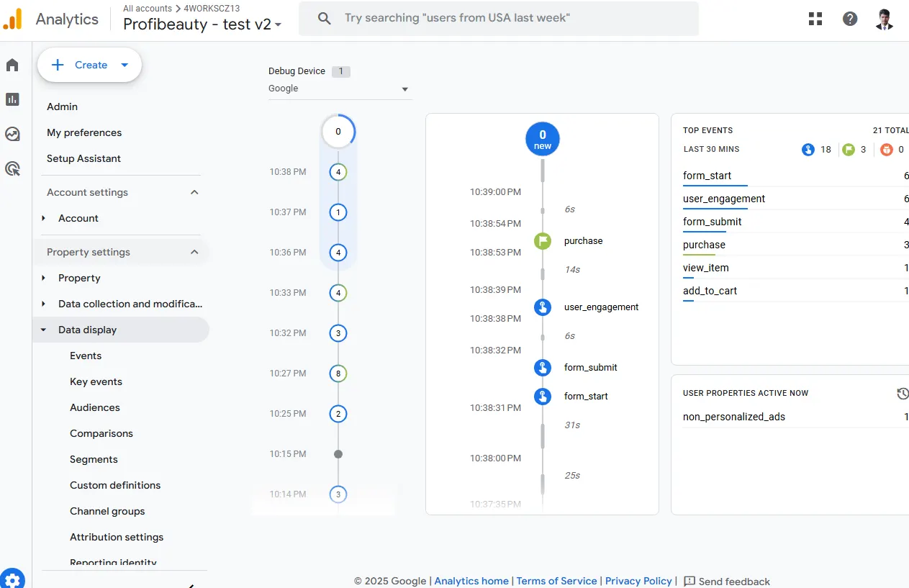Open the Home icon in left rail

coord(12,65)
